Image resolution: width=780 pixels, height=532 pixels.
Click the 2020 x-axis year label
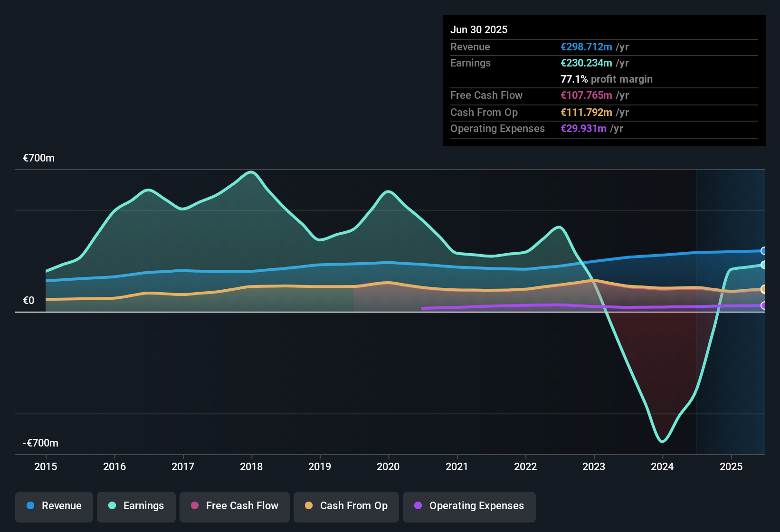[388, 467]
